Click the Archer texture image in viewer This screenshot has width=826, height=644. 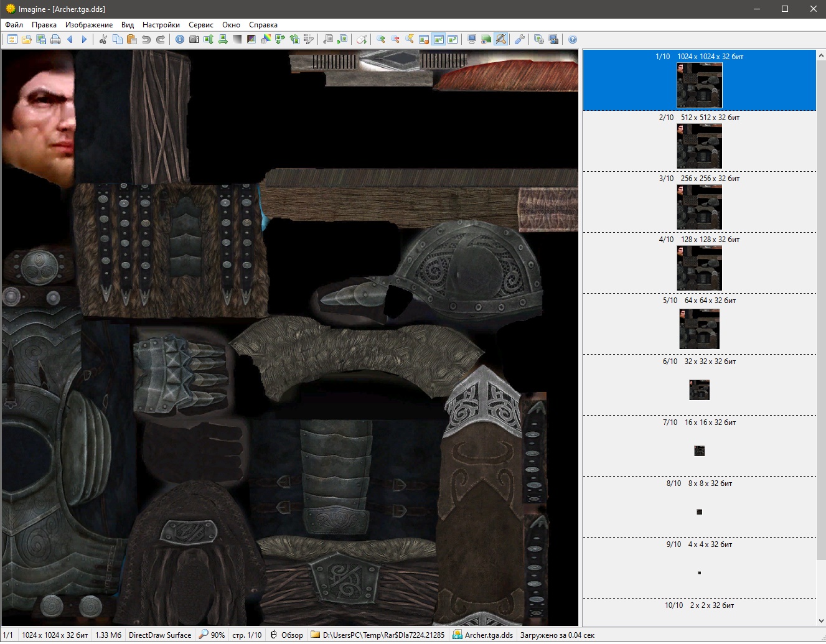[290, 338]
